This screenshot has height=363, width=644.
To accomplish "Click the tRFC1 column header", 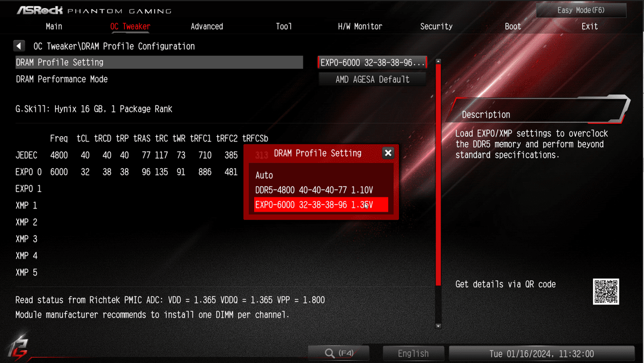I will (201, 138).
